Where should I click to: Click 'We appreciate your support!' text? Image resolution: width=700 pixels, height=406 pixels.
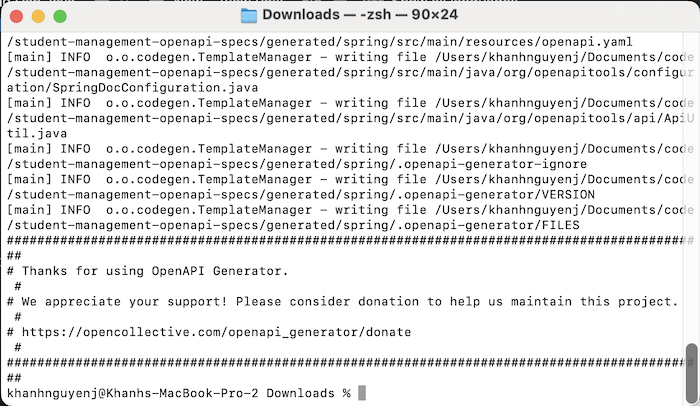click(125, 301)
